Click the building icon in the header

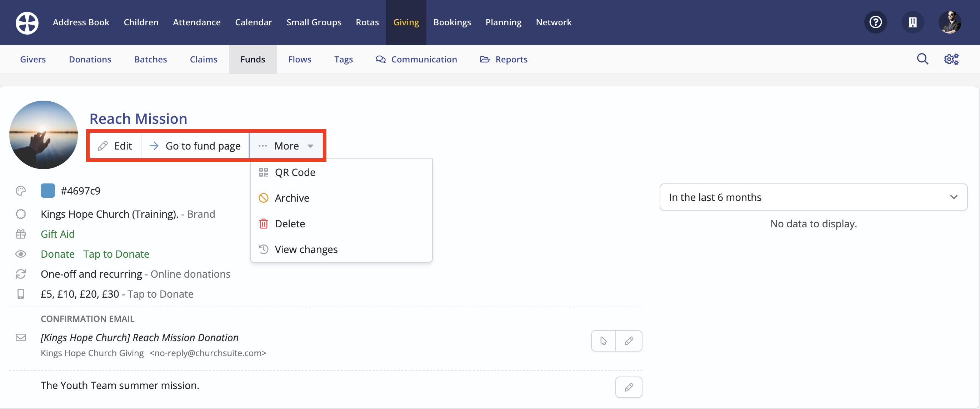(912, 22)
